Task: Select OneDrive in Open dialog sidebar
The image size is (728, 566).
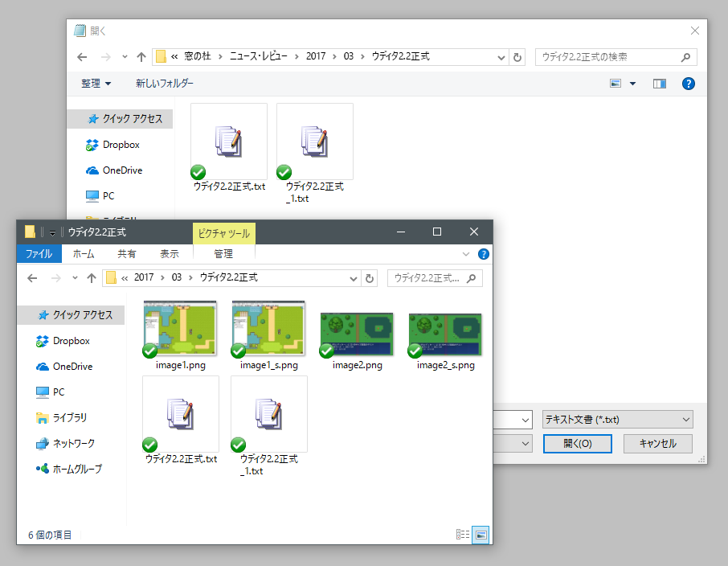Action: [114, 170]
